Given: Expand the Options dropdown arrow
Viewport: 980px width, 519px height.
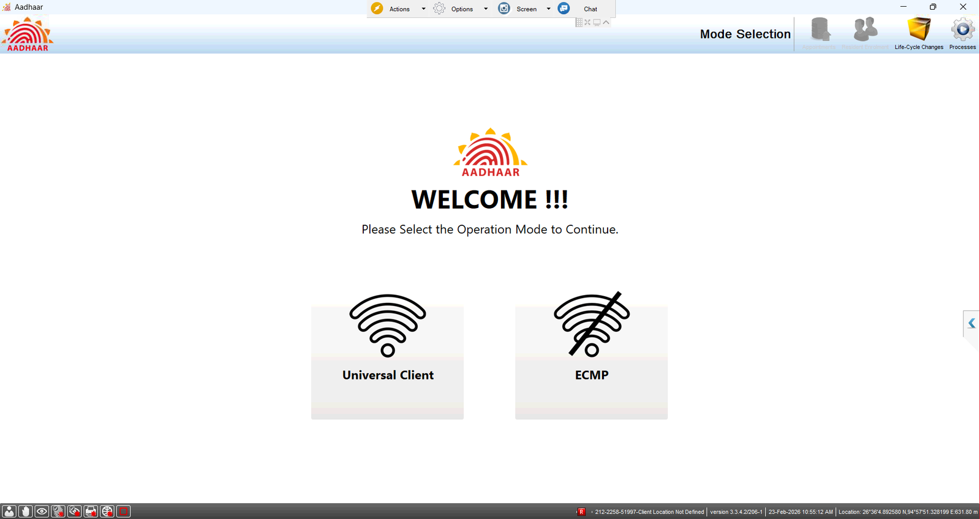Looking at the screenshot, I should point(486,9).
